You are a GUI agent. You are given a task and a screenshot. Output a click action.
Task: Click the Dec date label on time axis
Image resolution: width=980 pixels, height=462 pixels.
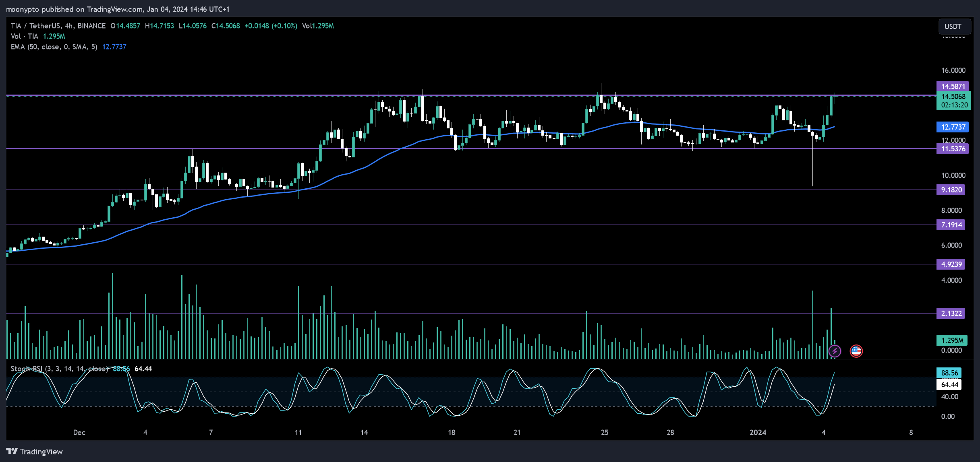[79, 433]
